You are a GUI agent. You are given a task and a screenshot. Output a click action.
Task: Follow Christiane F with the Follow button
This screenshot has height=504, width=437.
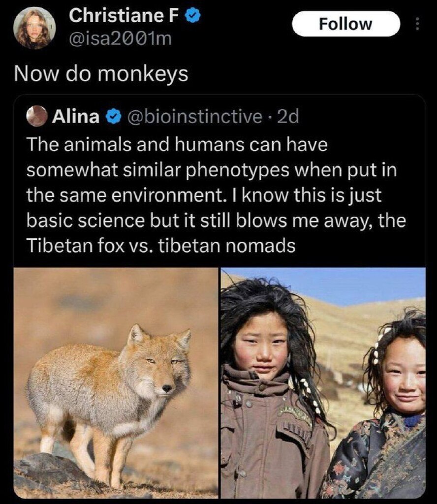(346, 24)
